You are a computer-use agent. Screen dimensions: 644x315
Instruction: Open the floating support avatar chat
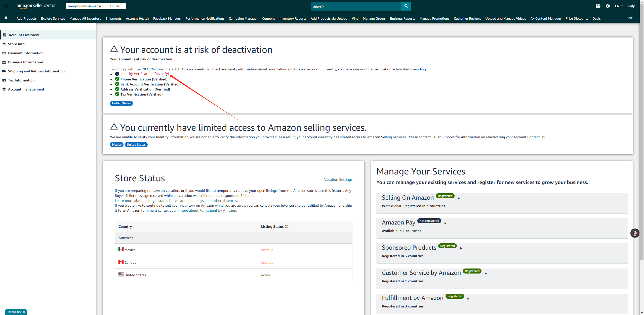pyautogui.click(x=635, y=233)
